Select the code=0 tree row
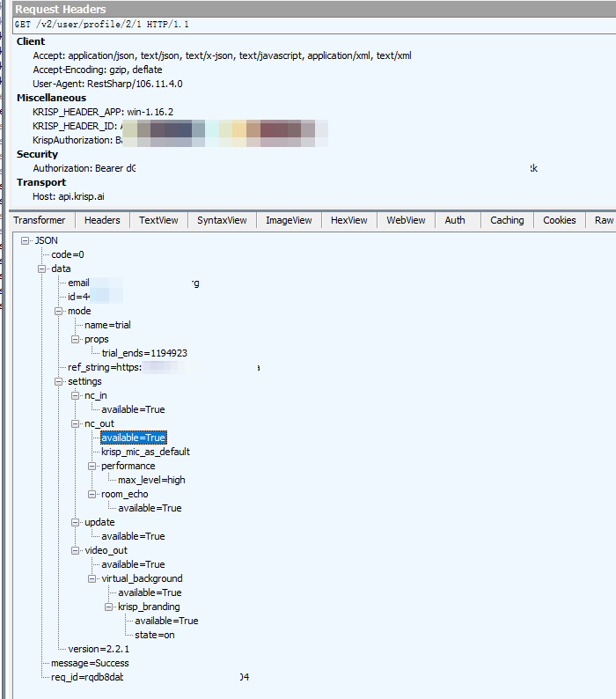616x699 pixels. (68, 254)
